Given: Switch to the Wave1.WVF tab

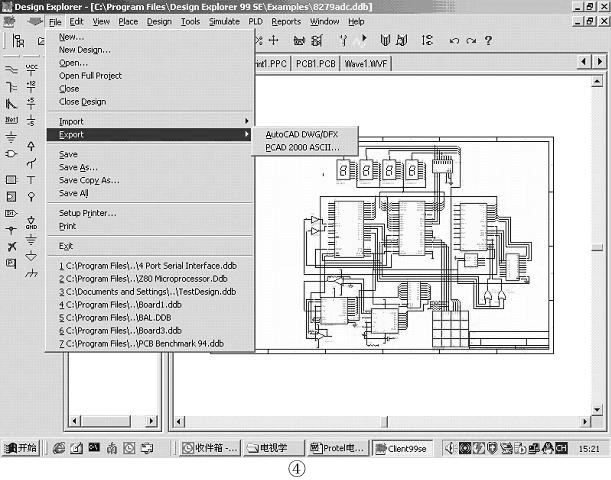Looking at the screenshot, I should (x=369, y=62).
